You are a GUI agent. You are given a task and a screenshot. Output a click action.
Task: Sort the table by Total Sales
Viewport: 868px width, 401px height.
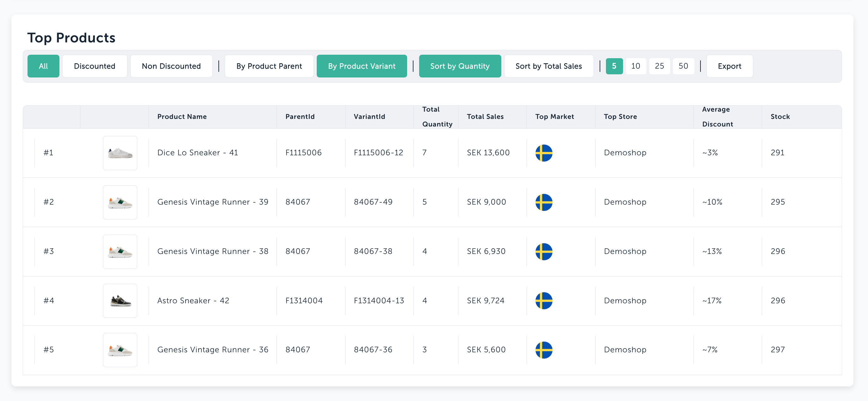(x=548, y=66)
